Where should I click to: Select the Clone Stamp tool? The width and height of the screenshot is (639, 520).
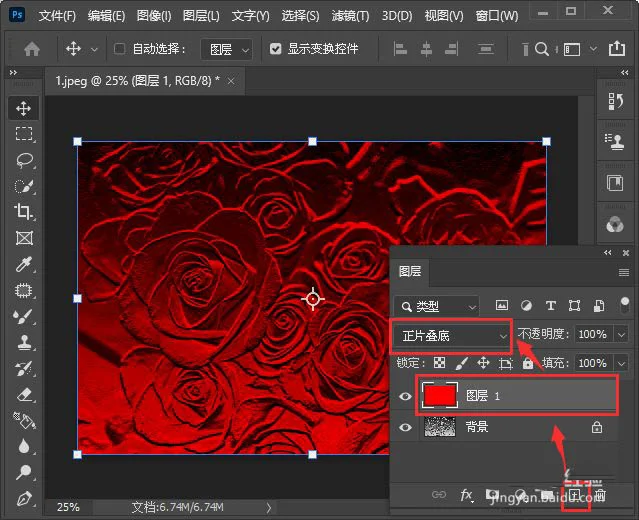pos(24,342)
